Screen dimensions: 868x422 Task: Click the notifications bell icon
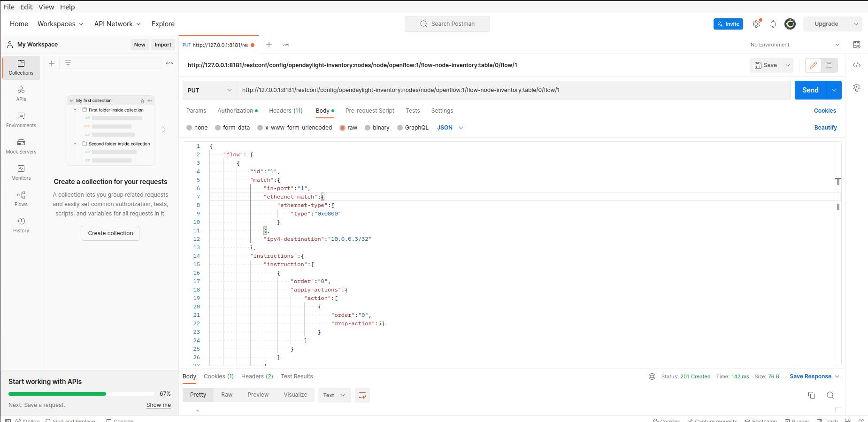(x=773, y=24)
